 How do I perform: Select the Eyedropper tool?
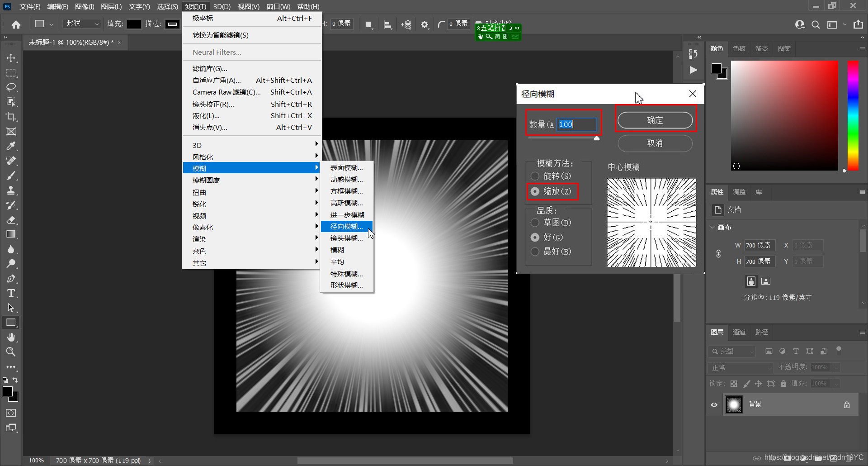[x=11, y=146]
